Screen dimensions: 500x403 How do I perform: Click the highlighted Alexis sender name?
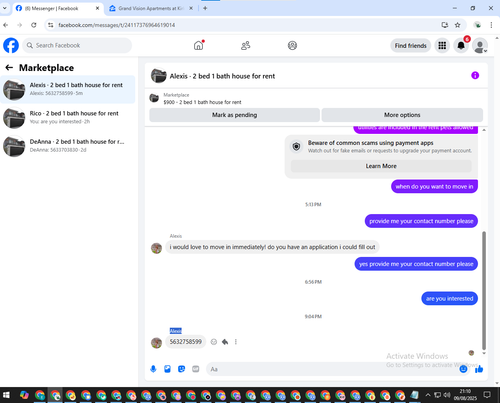click(x=176, y=331)
